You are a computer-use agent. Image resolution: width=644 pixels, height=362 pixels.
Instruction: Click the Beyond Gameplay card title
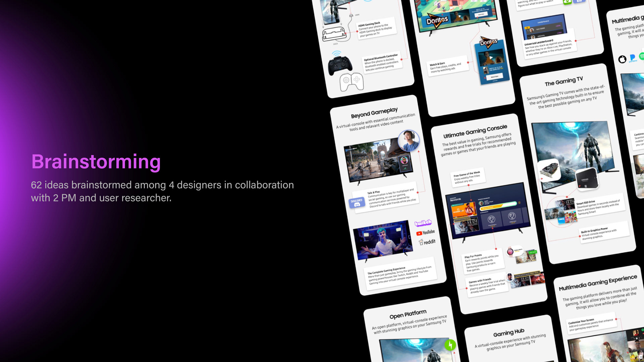(374, 113)
